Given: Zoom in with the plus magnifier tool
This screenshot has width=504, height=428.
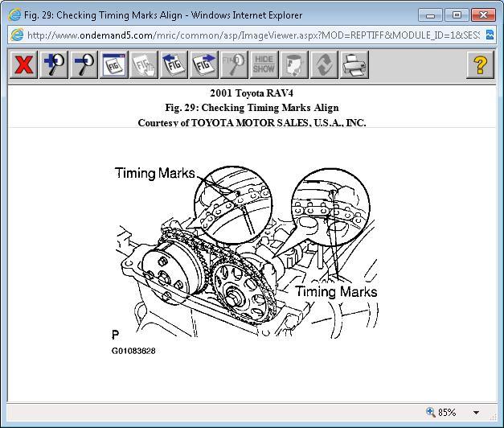Looking at the screenshot, I should coord(54,64).
